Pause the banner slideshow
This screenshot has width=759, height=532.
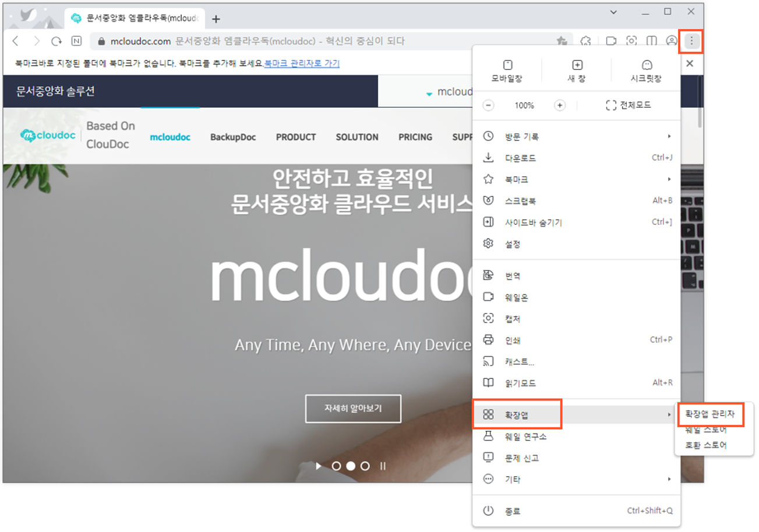(x=383, y=466)
